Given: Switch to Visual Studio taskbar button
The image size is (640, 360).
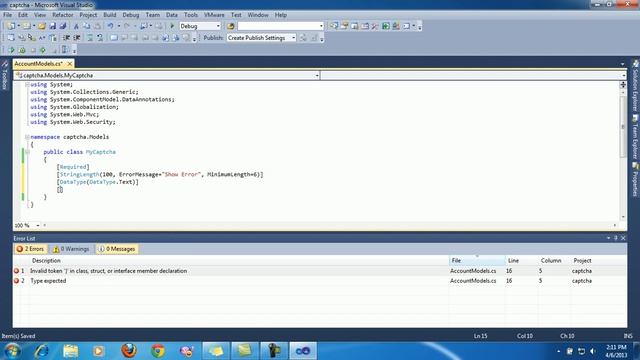Looking at the screenshot, I should [303, 351].
